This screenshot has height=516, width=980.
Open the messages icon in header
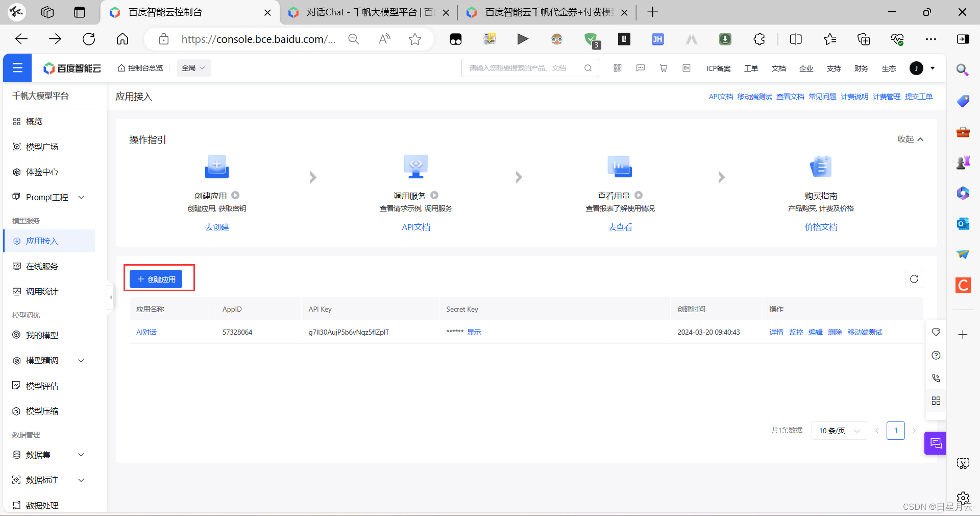pos(641,68)
